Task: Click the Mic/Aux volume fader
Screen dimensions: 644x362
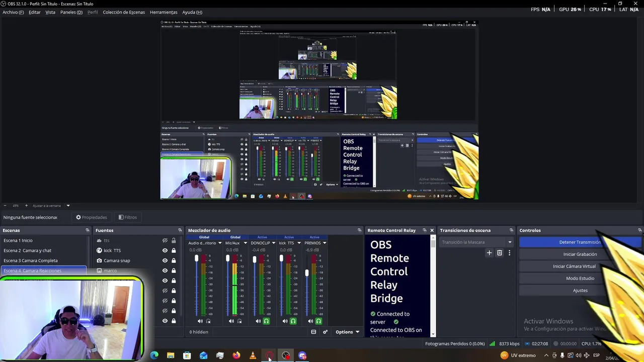Action: [x=227, y=258]
